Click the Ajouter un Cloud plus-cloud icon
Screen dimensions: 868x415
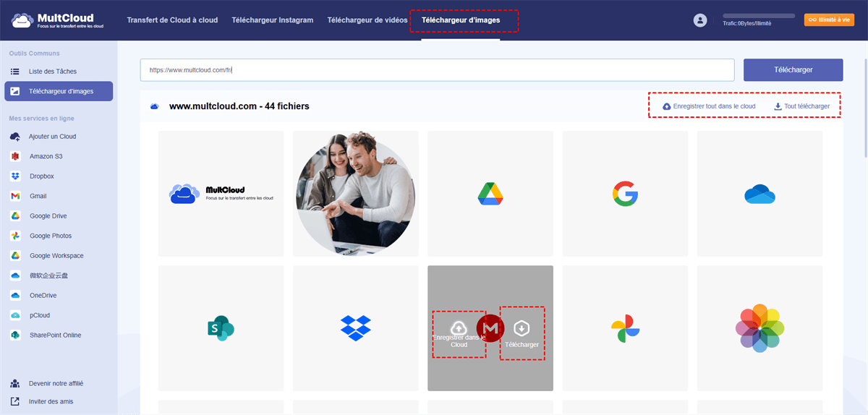point(14,137)
